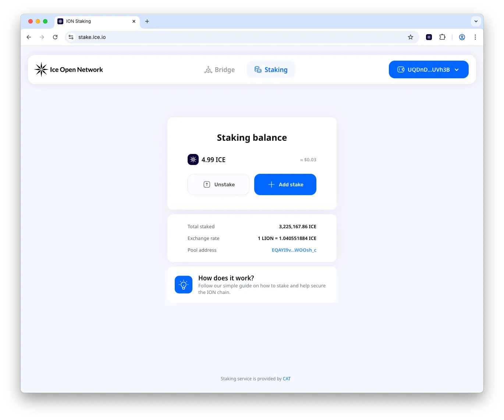This screenshot has height=420, width=504.
Task: Open the How does it work guide
Action: (252, 285)
